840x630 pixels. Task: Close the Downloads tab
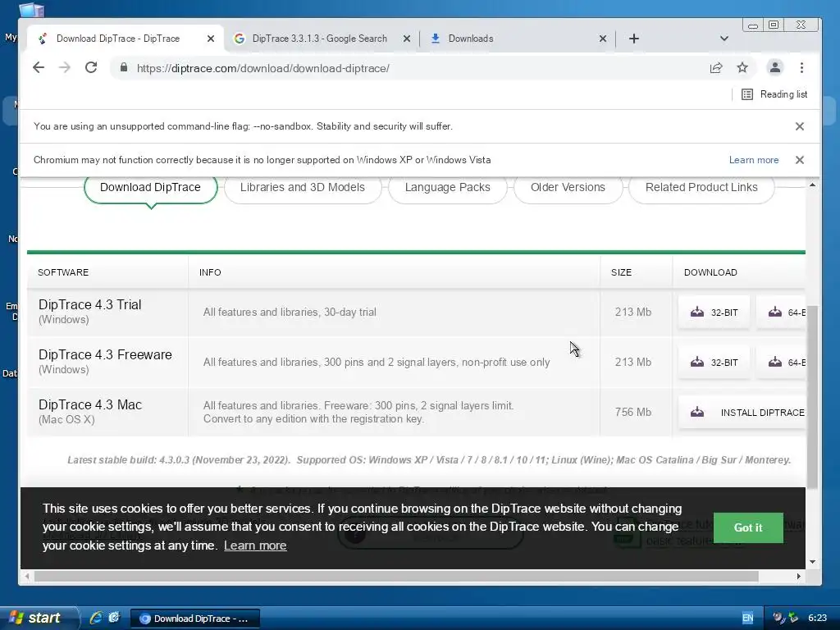click(603, 39)
